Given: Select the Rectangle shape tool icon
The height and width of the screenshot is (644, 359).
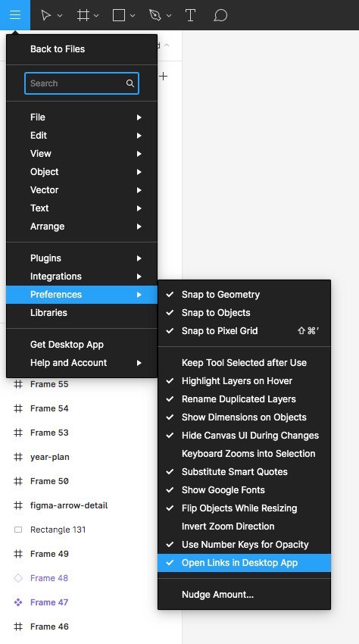Looking at the screenshot, I should (119, 16).
